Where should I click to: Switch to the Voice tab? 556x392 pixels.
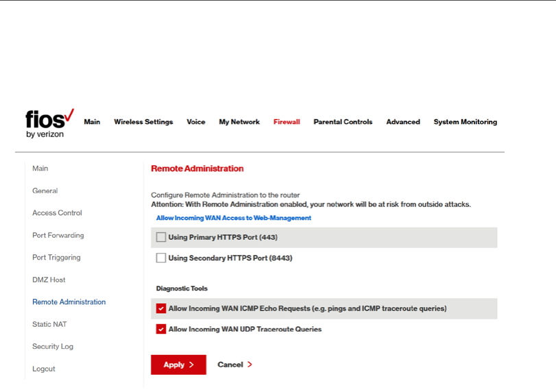[x=196, y=122]
